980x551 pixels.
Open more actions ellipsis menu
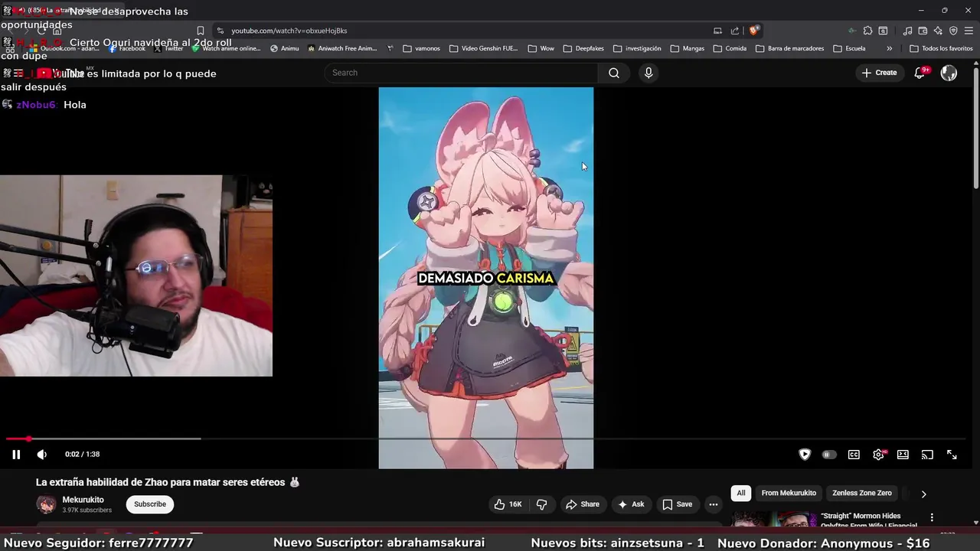(714, 504)
